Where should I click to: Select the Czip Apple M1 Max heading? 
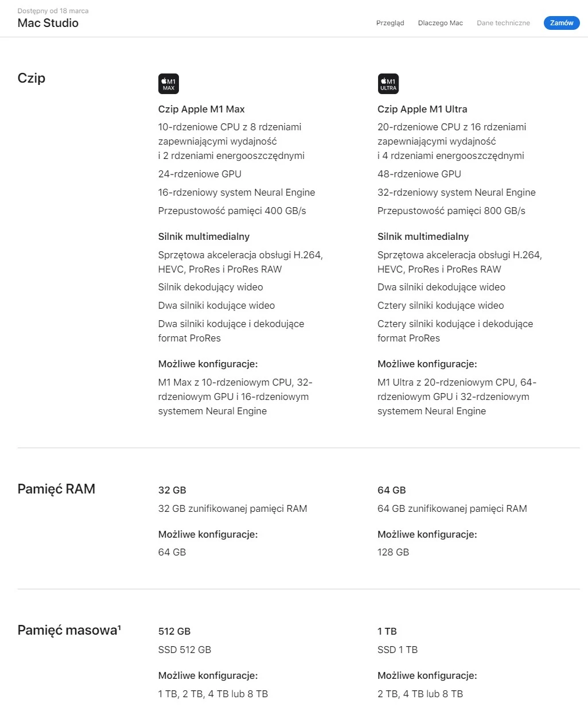pos(201,109)
